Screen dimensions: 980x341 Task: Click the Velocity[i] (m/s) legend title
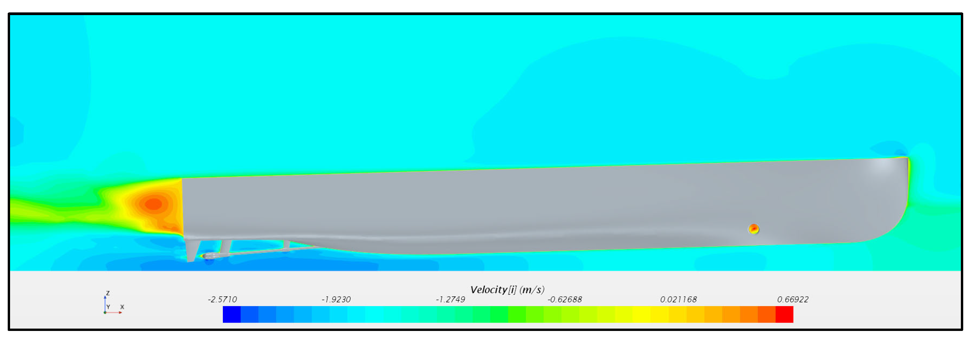pos(507,290)
